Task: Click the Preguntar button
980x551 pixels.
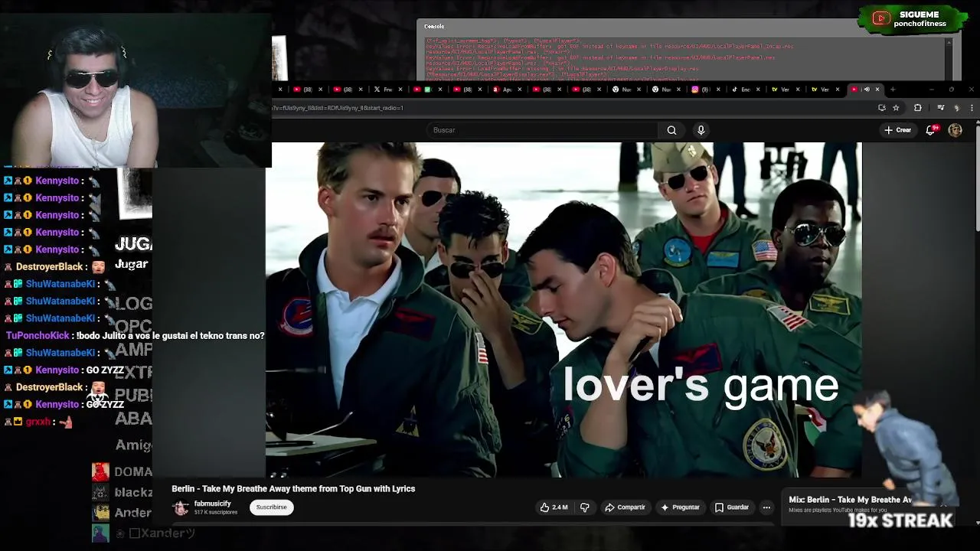Action: click(680, 507)
